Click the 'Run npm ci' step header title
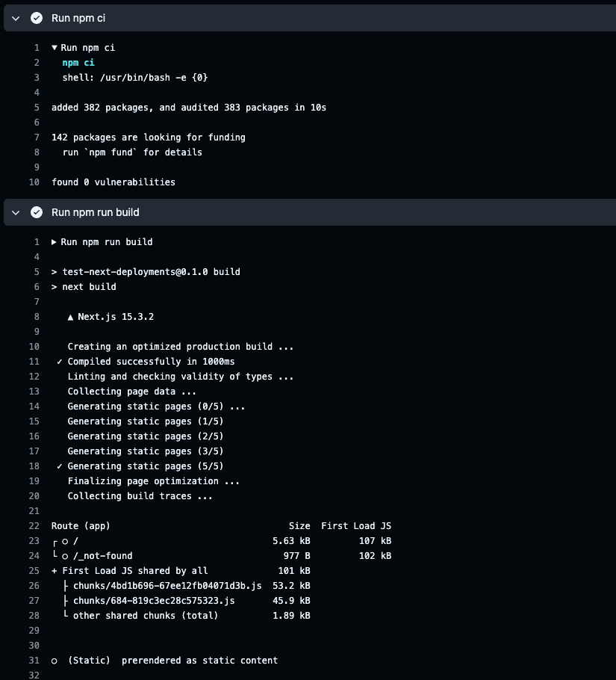 pyautogui.click(x=78, y=18)
